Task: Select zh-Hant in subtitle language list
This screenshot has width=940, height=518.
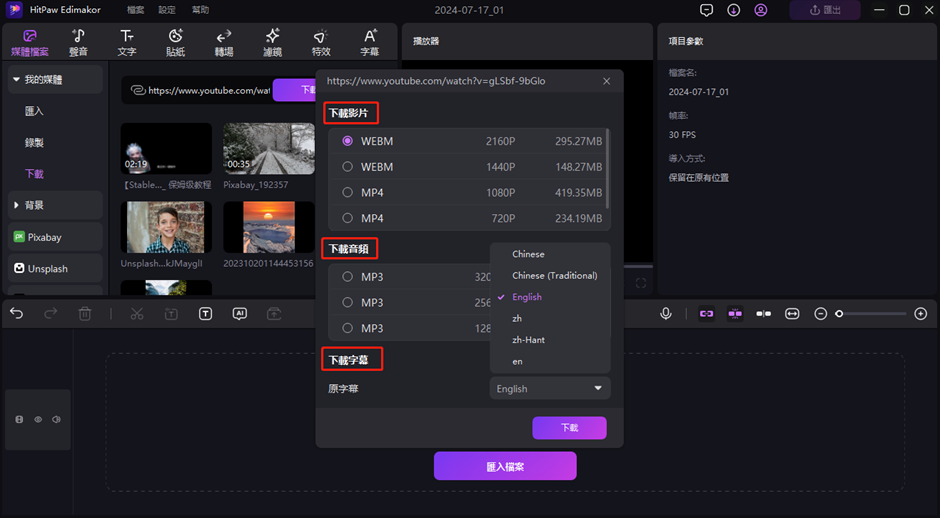Action: coord(528,340)
